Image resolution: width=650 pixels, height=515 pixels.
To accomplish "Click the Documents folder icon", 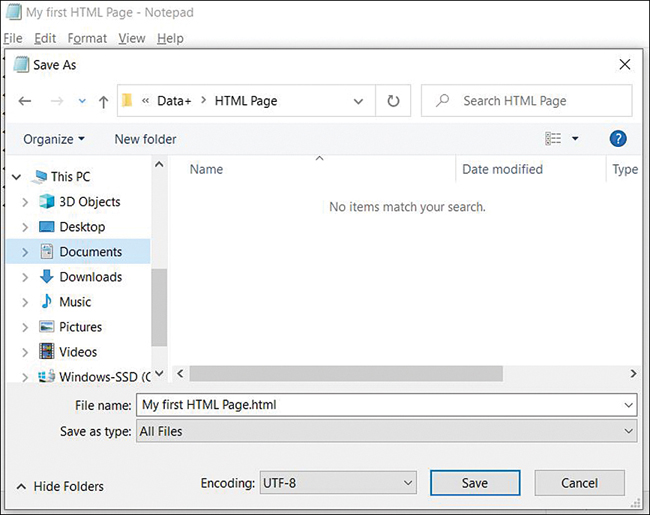I will coord(46,252).
